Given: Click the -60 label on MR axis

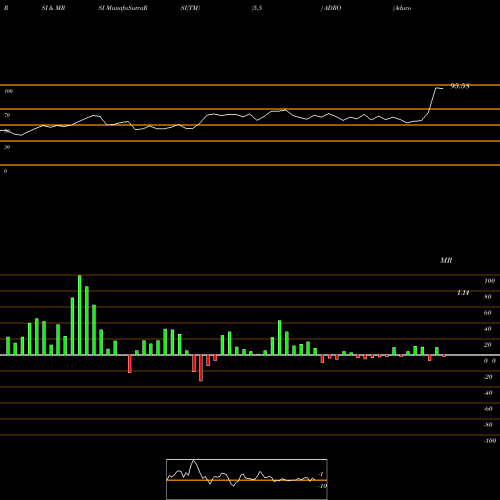Looking at the screenshot, I should [x=488, y=409].
